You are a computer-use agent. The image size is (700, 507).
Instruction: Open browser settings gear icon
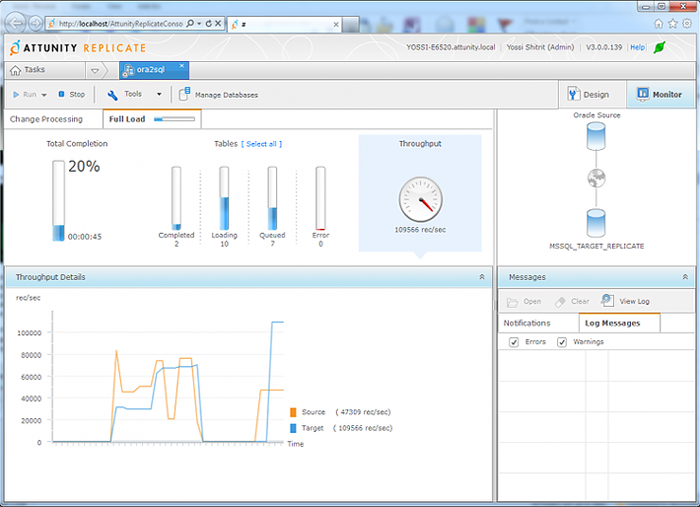687,23
